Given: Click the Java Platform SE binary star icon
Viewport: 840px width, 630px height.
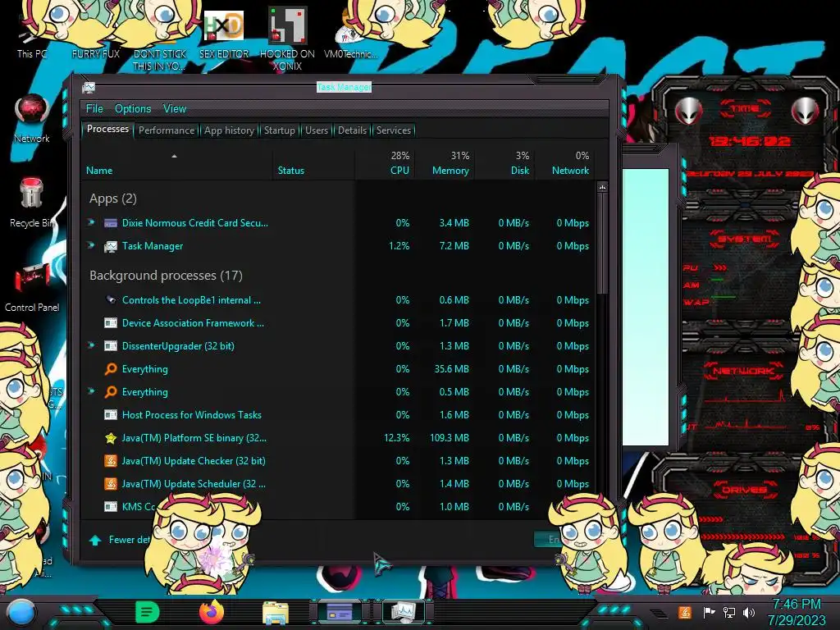Looking at the screenshot, I should pos(111,438).
